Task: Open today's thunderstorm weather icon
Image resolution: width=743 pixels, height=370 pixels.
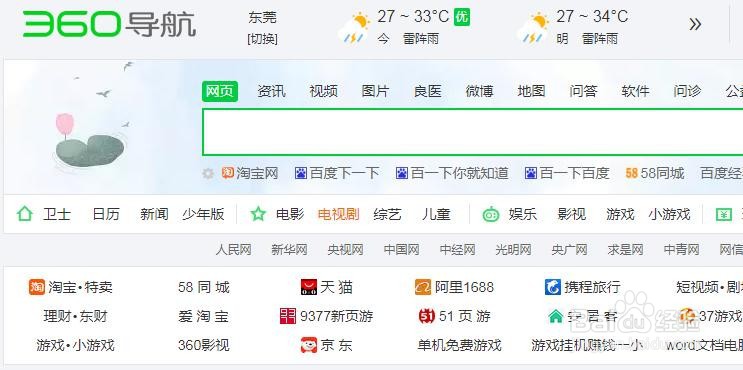Action: (354, 28)
